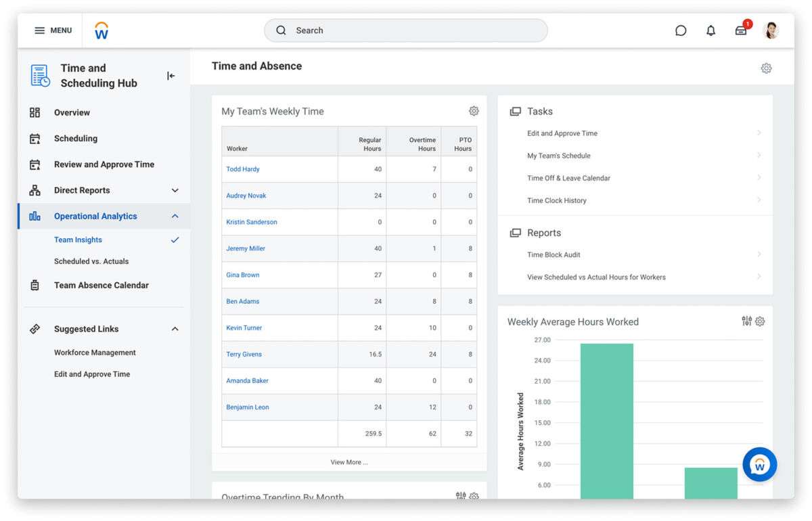Expand the Direct Reports section
Image resolution: width=812 pixels, height=521 pixels.
[175, 190]
